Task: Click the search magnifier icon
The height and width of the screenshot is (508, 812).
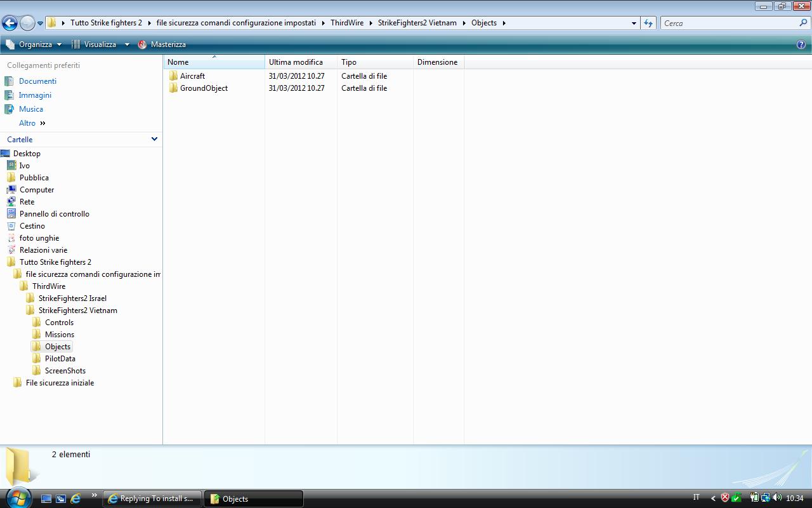Action: tap(804, 23)
